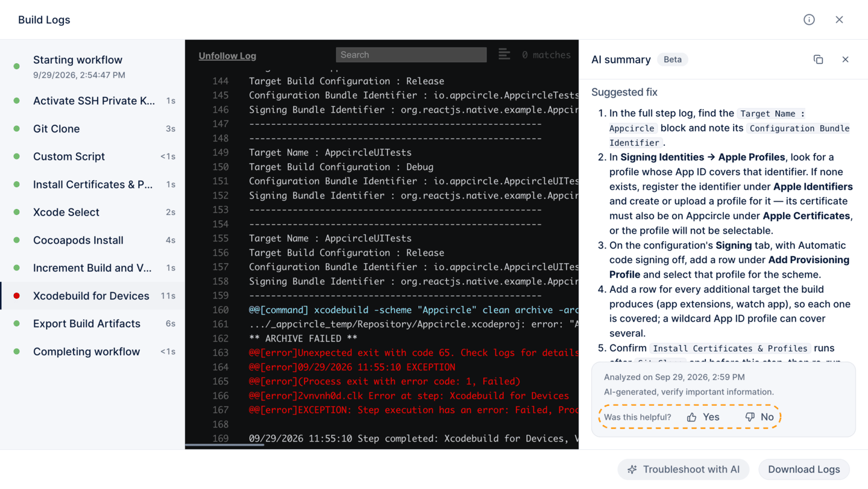Open the Install Certificates & Profiles step
Screen dimensions: 868x489
(92, 184)
